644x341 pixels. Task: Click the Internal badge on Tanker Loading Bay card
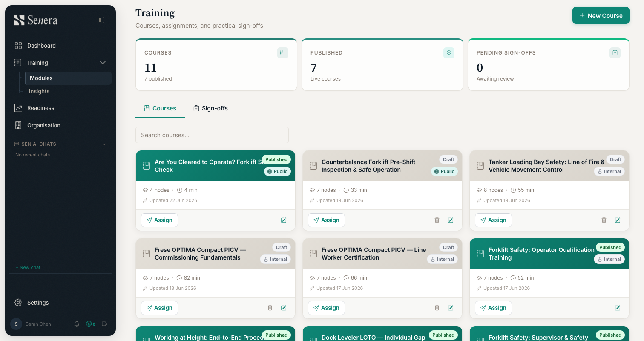(x=609, y=171)
